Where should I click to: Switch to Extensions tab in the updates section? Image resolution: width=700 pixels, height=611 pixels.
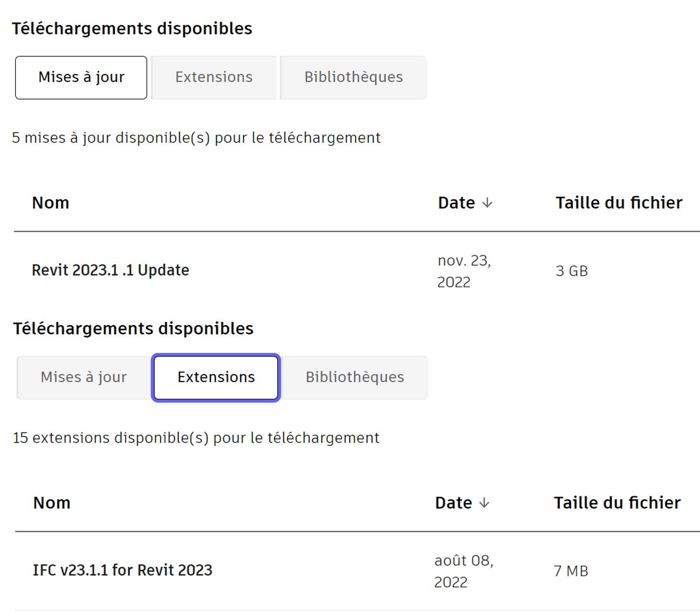[214, 77]
